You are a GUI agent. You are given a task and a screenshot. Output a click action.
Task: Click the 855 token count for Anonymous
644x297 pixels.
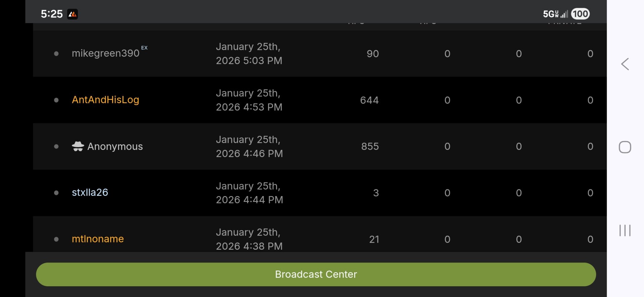point(370,146)
